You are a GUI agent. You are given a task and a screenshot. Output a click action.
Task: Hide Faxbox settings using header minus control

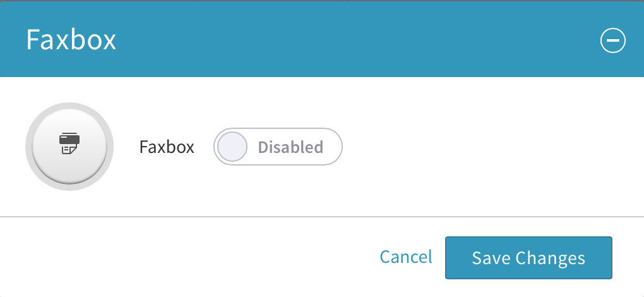coord(612,41)
